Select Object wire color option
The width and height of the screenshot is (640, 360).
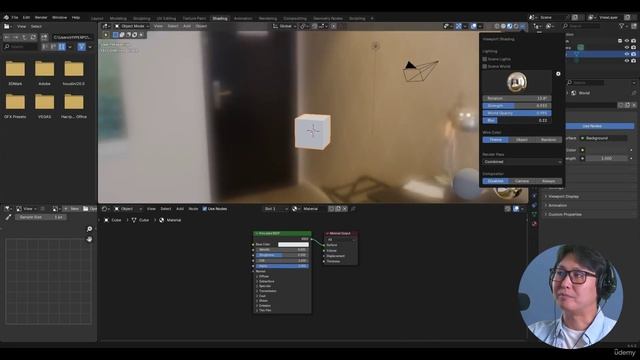click(522, 140)
